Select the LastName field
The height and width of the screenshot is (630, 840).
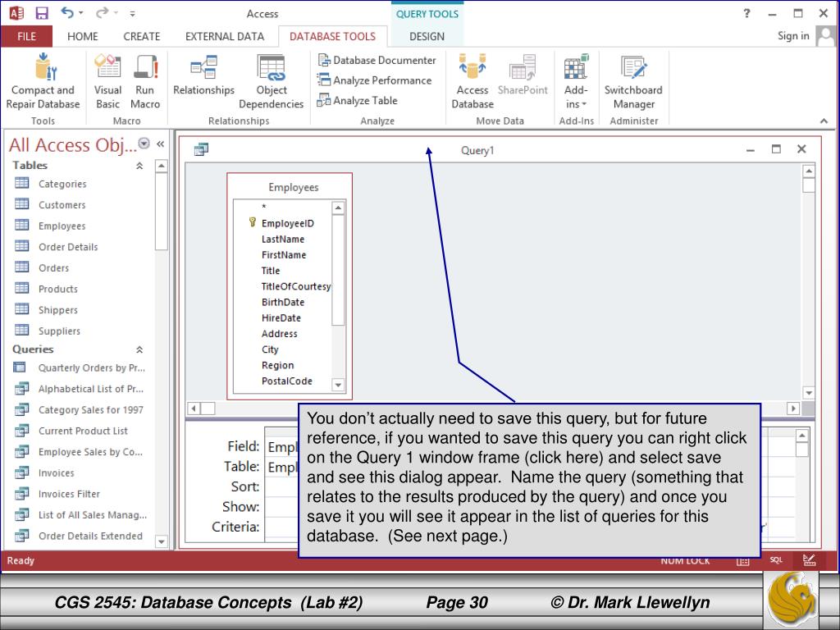[283, 239]
